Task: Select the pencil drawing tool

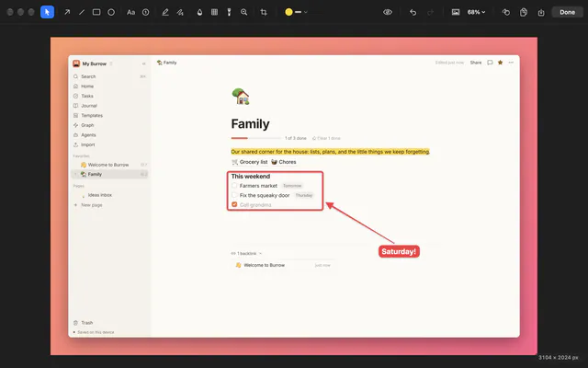Action: (x=165, y=12)
